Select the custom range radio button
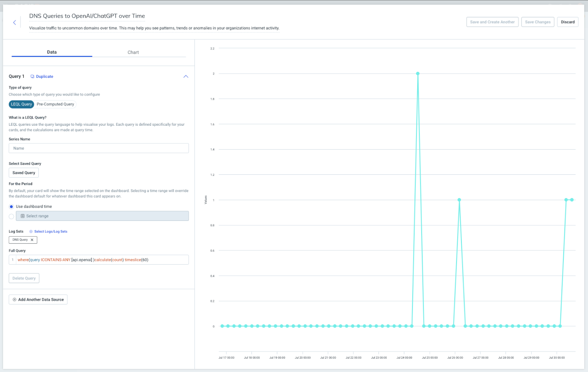 11,216
